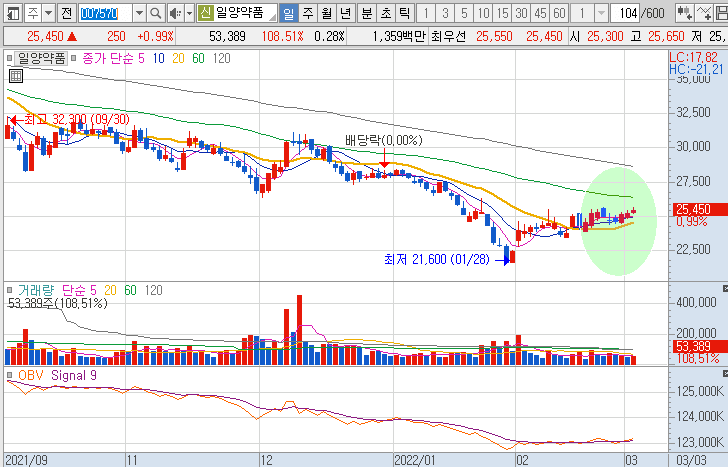Click the 53,389주(108.51%) volume readout
The height and width of the screenshot is (467, 728).
58,303
